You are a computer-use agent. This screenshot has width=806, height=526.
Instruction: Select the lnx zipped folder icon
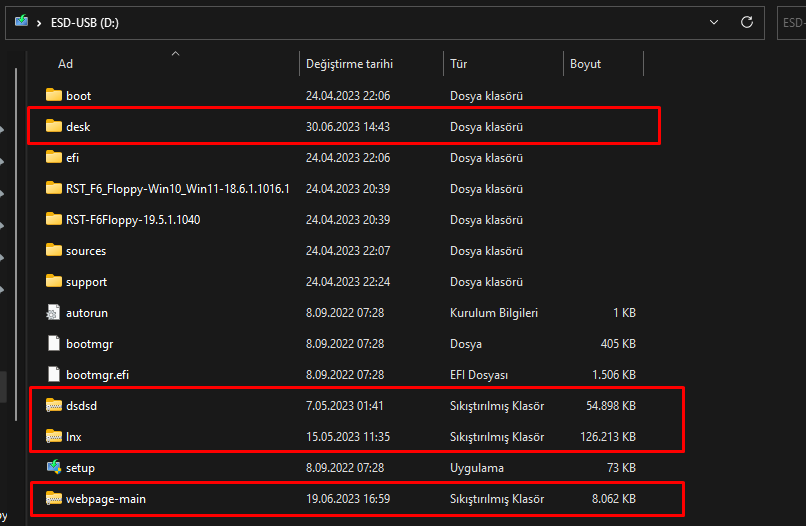[x=54, y=437]
